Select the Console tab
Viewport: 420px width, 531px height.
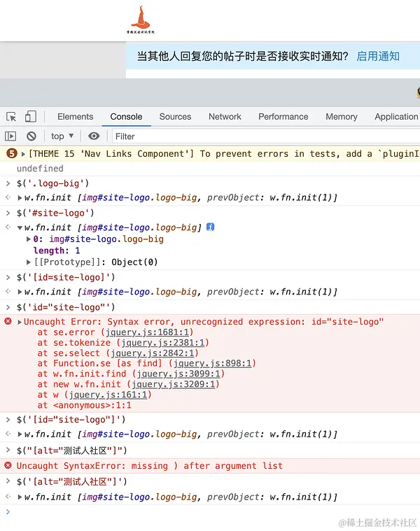[x=126, y=117]
